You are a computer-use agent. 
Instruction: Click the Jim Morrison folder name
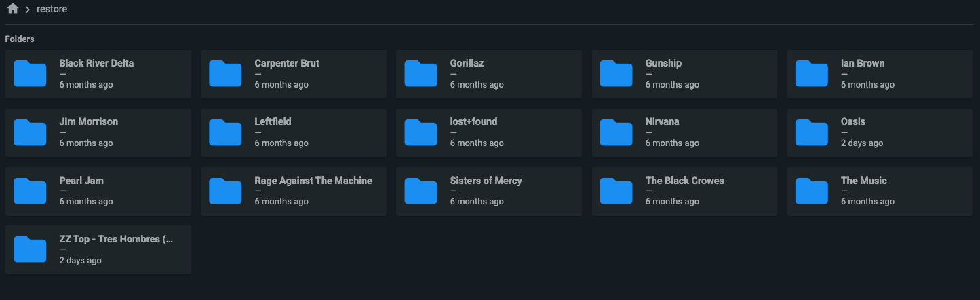(88, 121)
